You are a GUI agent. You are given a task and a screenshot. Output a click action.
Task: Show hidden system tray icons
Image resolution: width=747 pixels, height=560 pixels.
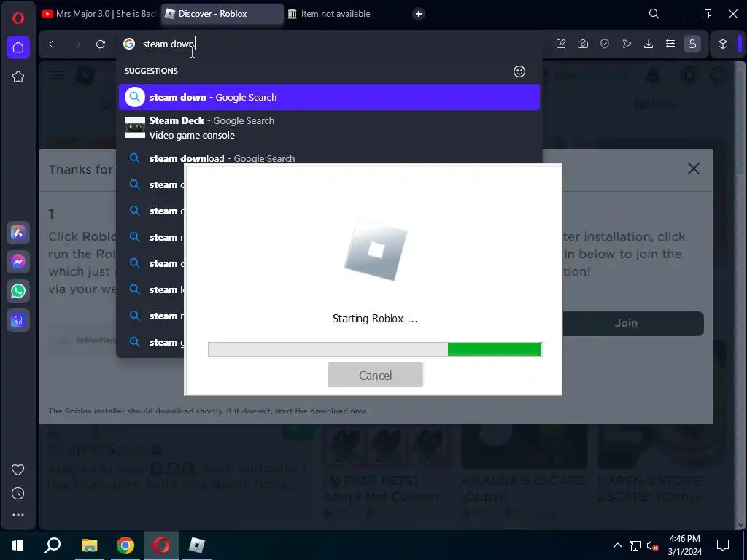(617, 545)
